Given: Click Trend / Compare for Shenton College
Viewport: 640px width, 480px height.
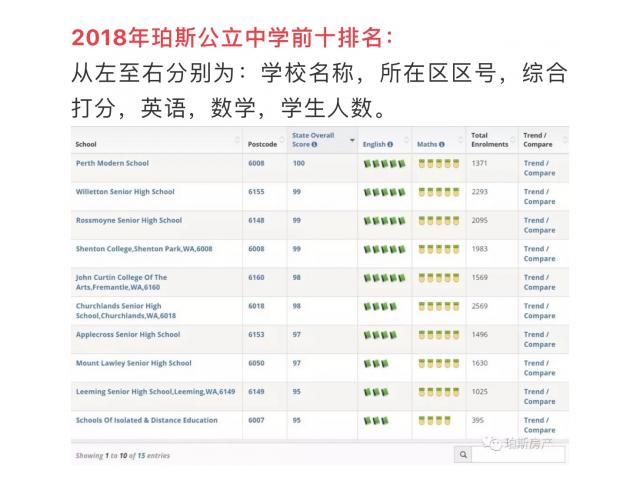Looking at the screenshot, I should click(x=539, y=254).
